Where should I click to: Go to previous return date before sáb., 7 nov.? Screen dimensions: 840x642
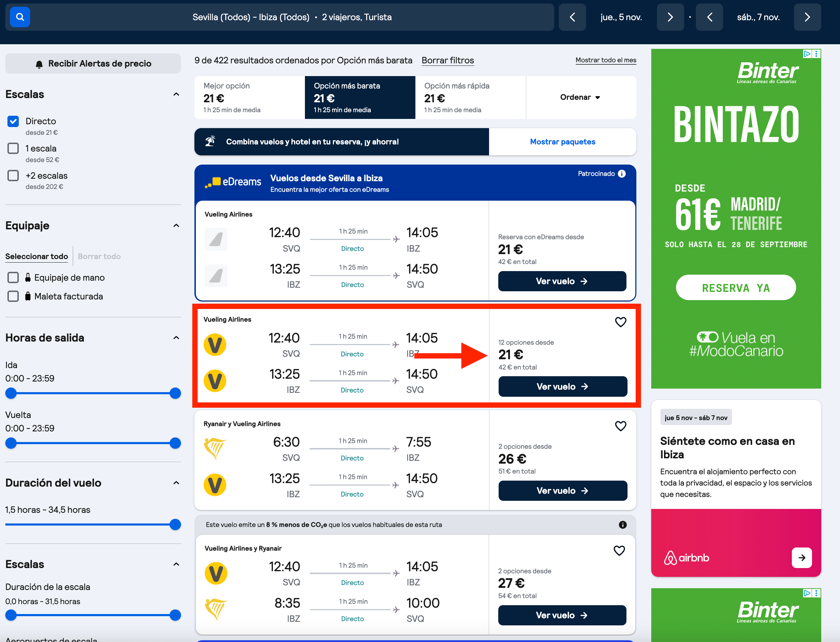pos(709,17)
